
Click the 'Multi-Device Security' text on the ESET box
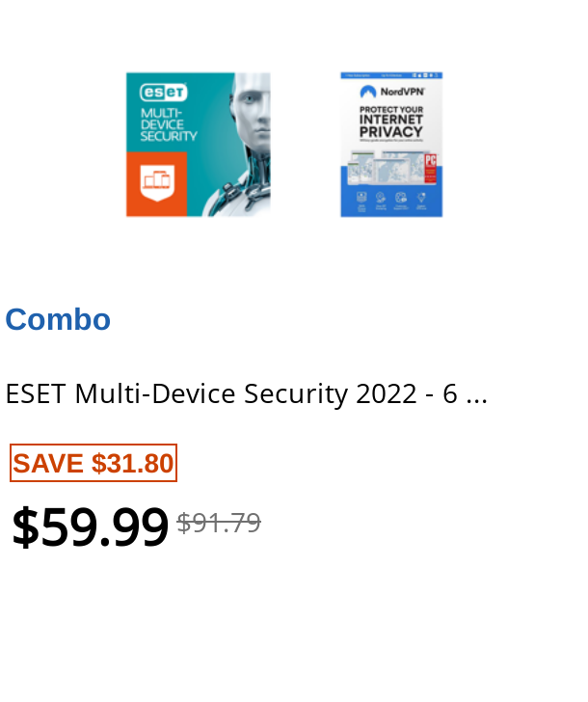(169, 125)
